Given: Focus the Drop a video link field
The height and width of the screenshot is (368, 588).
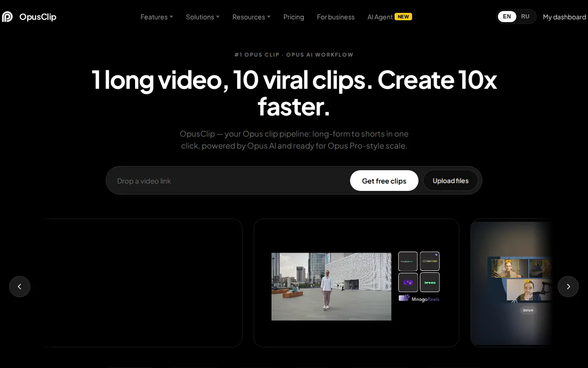Looking at the screenshot, I should click(230, 181).
